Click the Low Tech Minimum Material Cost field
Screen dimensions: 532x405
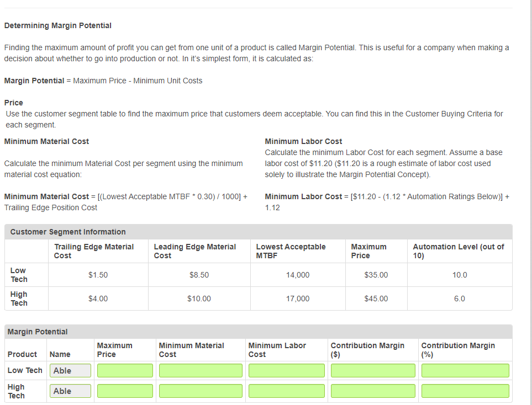click(200, 370)
